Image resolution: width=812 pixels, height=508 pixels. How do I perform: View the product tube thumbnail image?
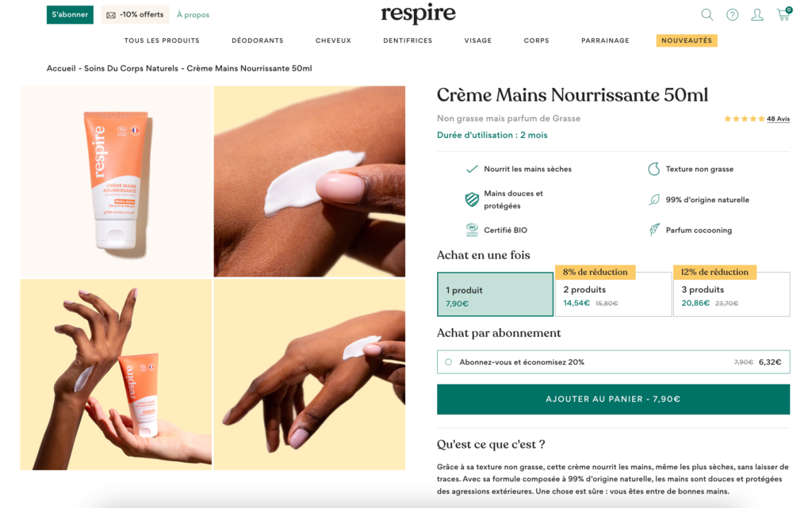(117, 181)
